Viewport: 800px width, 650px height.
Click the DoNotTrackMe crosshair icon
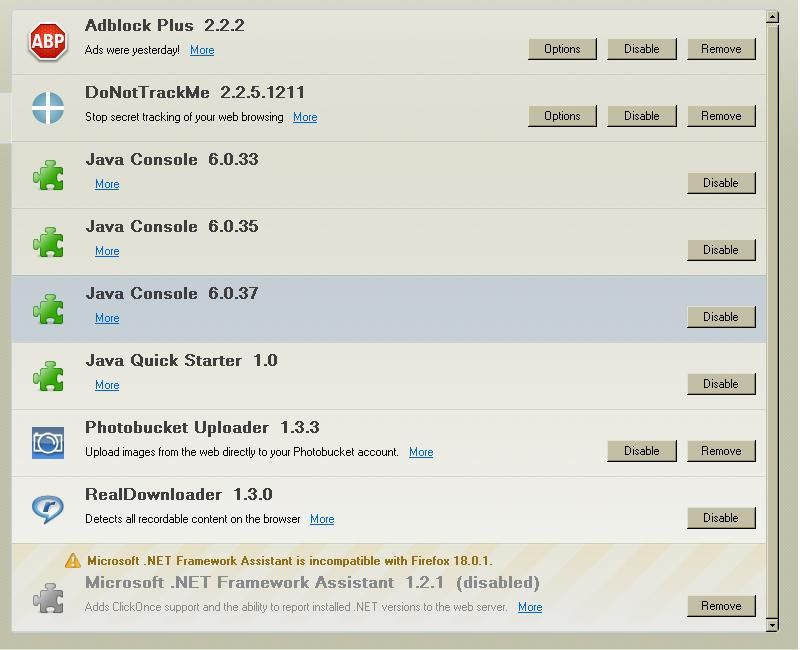tap(47, 108)
